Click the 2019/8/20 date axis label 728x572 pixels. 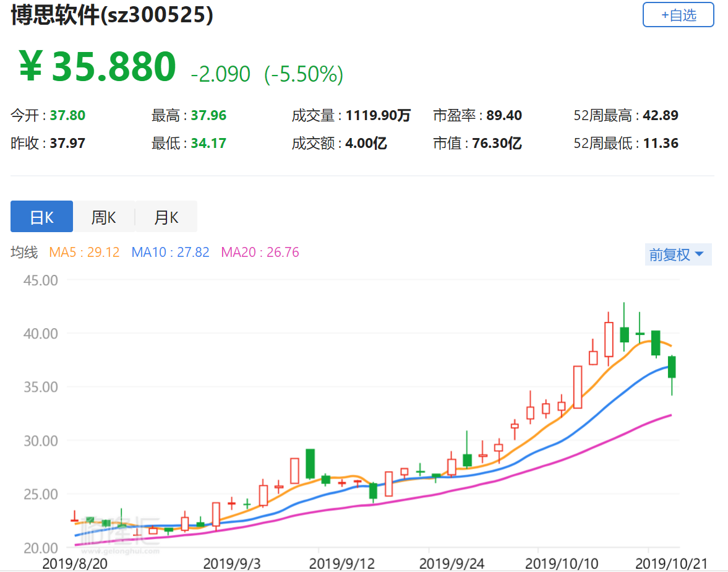click(x=75, y=563)
